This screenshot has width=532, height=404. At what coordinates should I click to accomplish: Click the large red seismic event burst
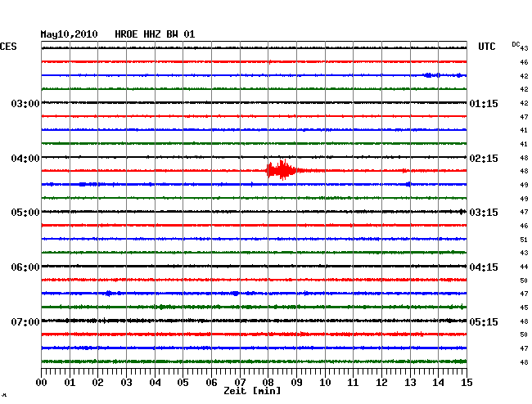[x=282, y=170]
